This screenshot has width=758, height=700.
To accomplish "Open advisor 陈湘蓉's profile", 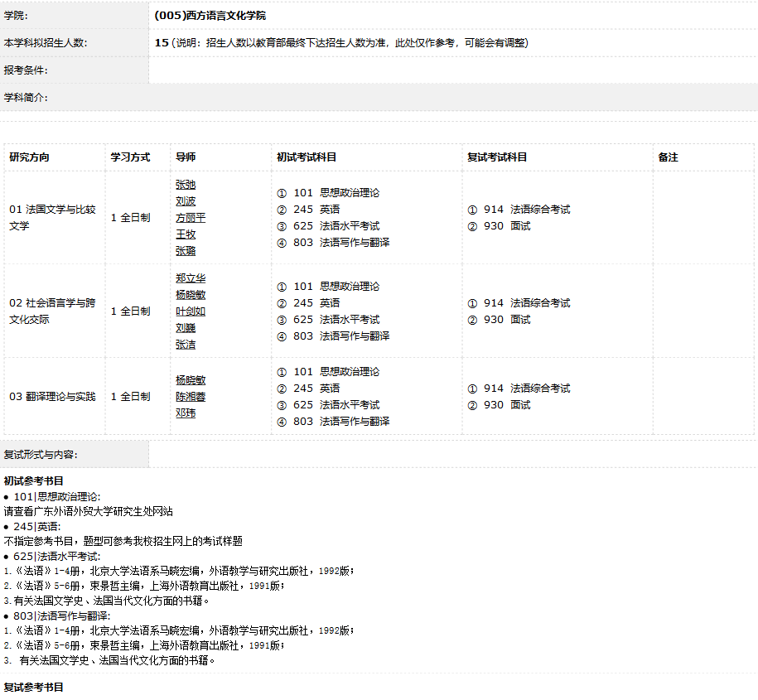I will [x=191, y=397].
